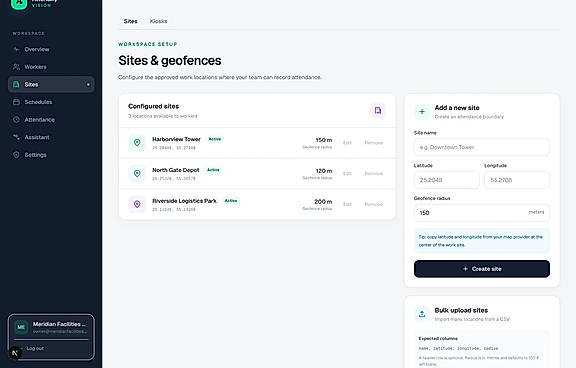Edit the North Gate Depot site
This screenshot has height=368, width=576.
point(347,173)
